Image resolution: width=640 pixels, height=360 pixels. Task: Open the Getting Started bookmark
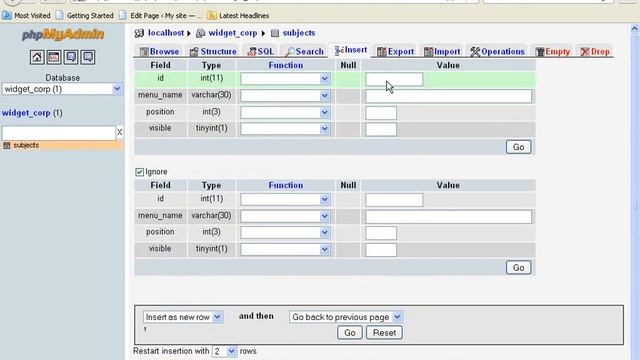click(85, 16)
